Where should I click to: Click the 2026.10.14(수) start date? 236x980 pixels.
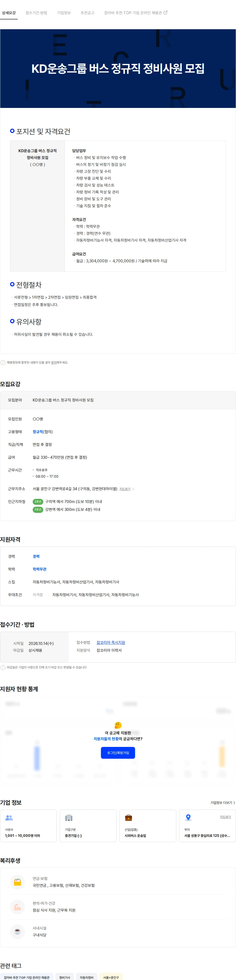point(41,643)
